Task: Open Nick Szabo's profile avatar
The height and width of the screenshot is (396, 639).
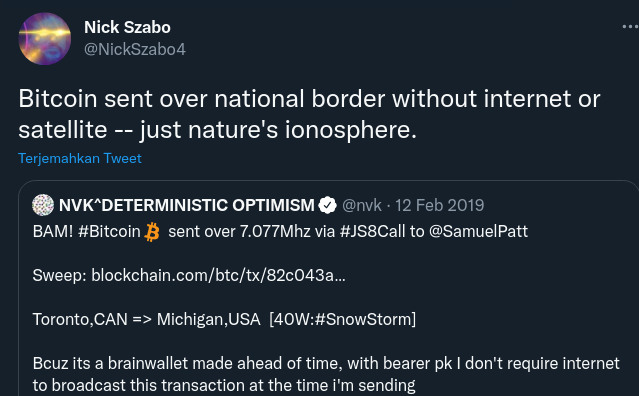Action: pyautogui.click(x=45, y=39)
